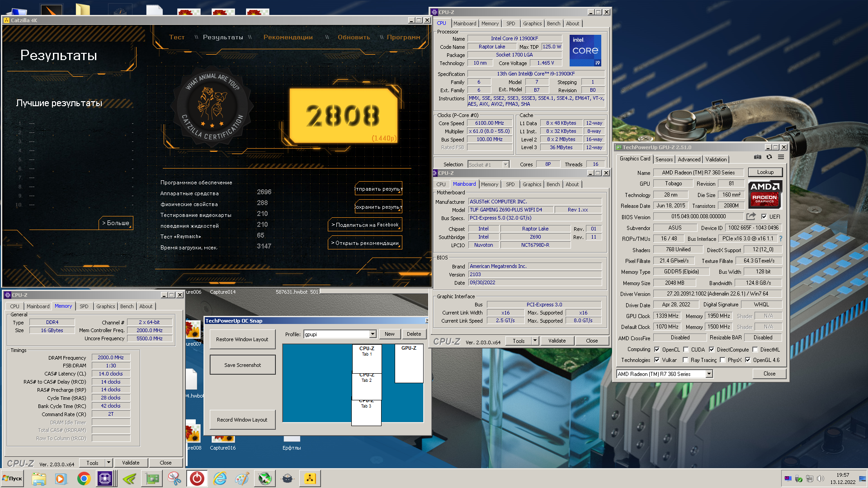The image size is (868, 488).
Task: Toggle the OpenCL checkbox
Action: pos(657,349)
